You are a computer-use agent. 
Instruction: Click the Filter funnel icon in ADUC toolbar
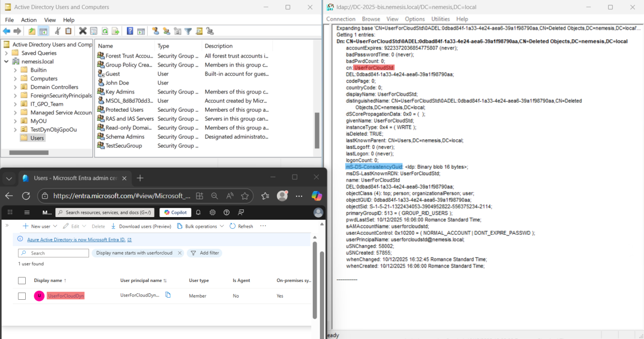click(x=188, y=31)
